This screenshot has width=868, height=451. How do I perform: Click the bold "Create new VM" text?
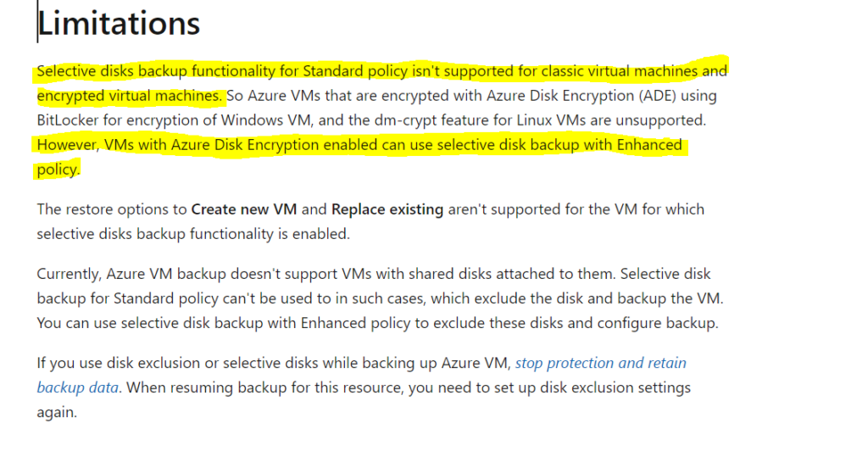tap(244, 209)
